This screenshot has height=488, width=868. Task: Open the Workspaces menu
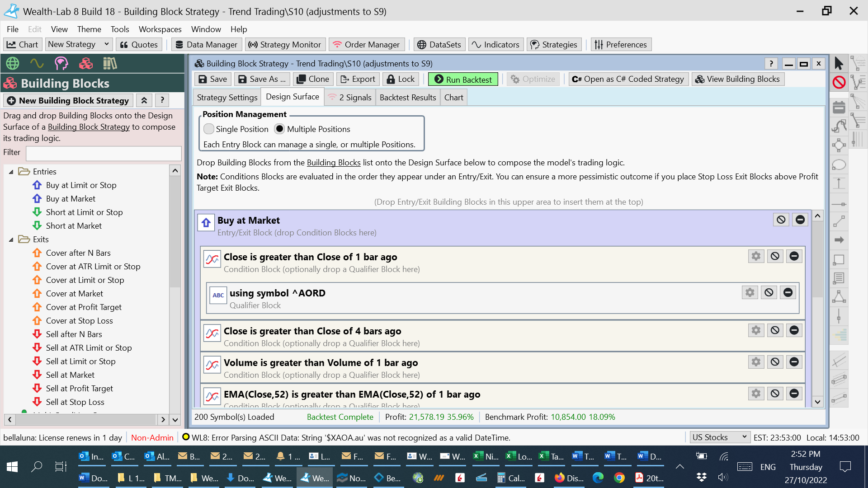pyautogui.click(x=160, y=29)
